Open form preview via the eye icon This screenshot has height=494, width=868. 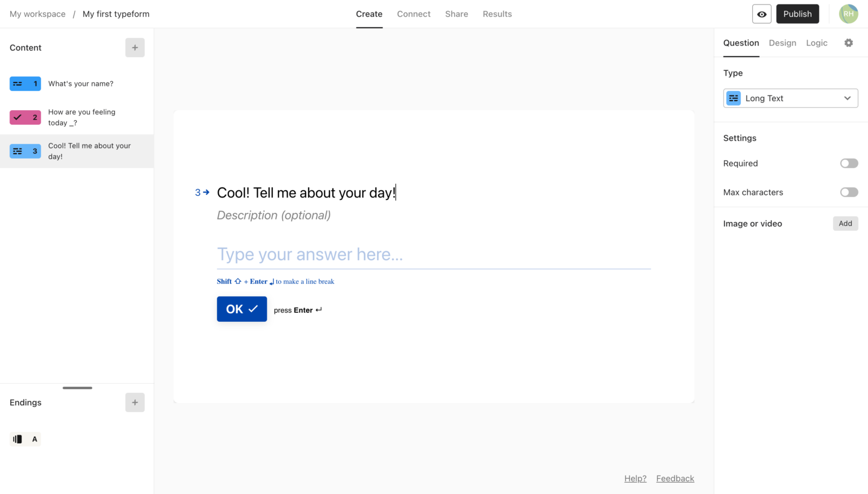761,14
